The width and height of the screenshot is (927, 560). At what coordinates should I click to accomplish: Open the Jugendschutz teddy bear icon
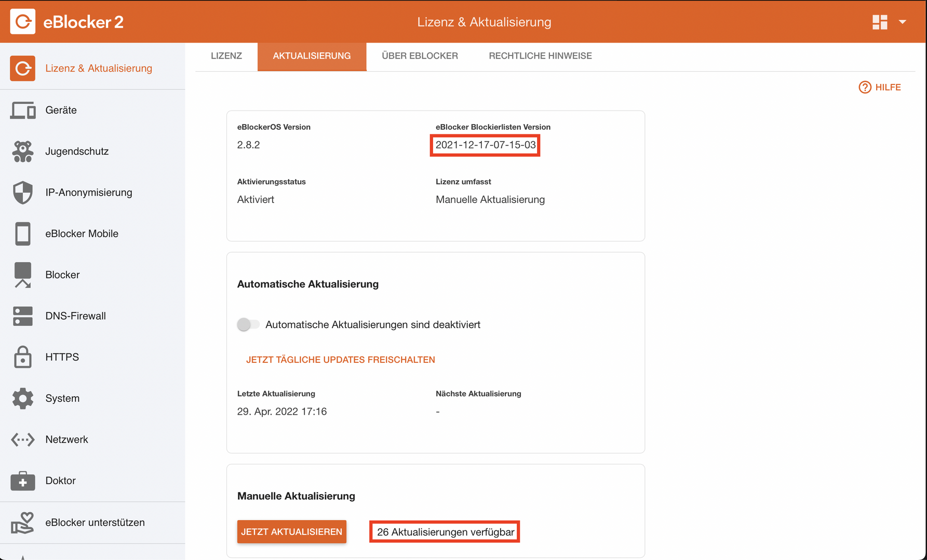tap(23, 151)
